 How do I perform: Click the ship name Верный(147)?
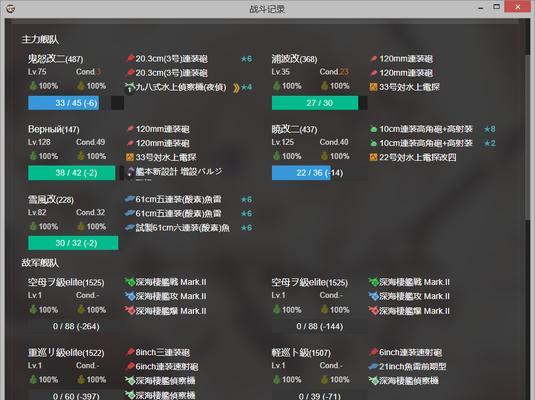point(54,129)
